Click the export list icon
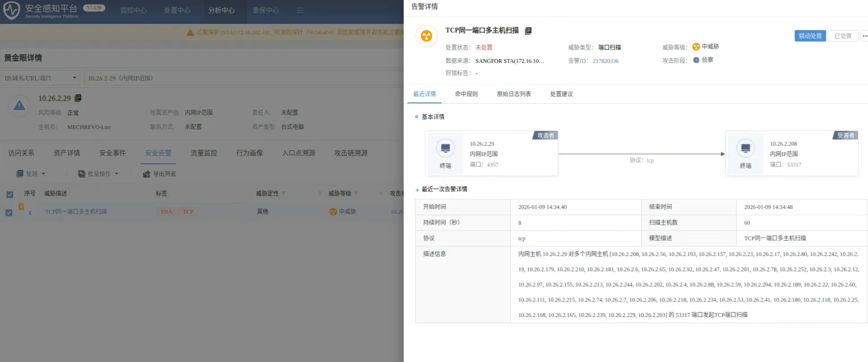 pos(147,174)
